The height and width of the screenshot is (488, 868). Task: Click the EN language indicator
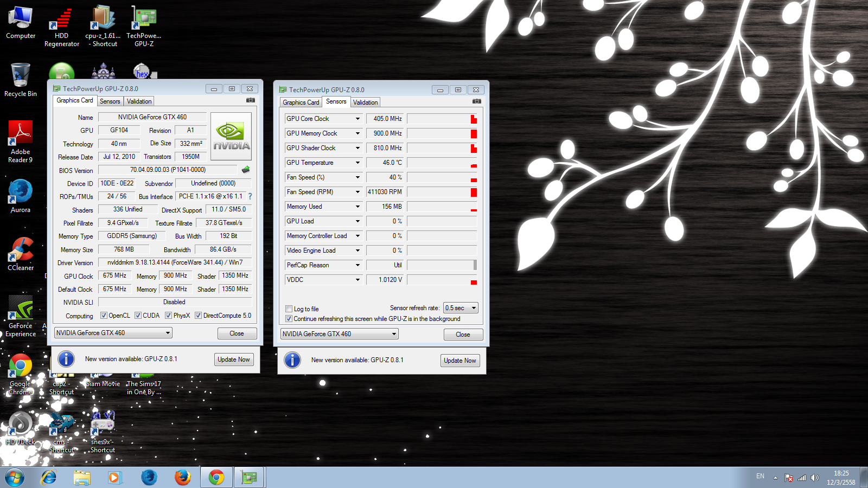tap(760, 476)
